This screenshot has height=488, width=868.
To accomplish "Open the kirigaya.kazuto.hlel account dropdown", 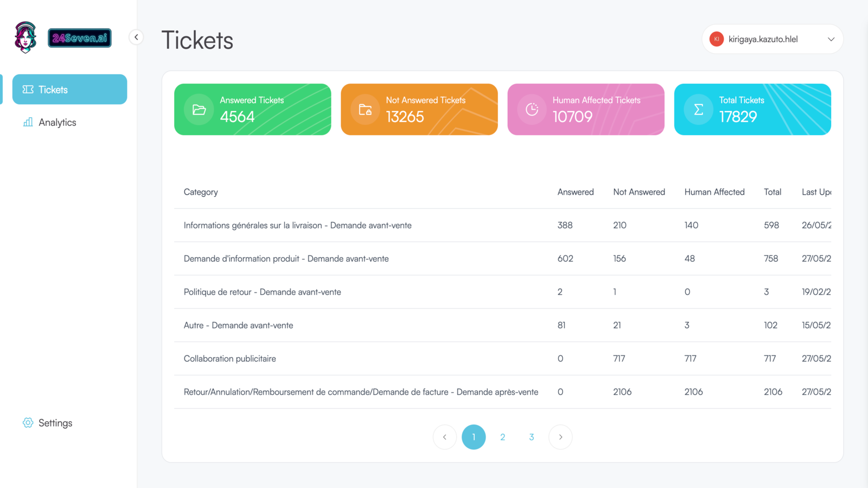I will (831, 39).
